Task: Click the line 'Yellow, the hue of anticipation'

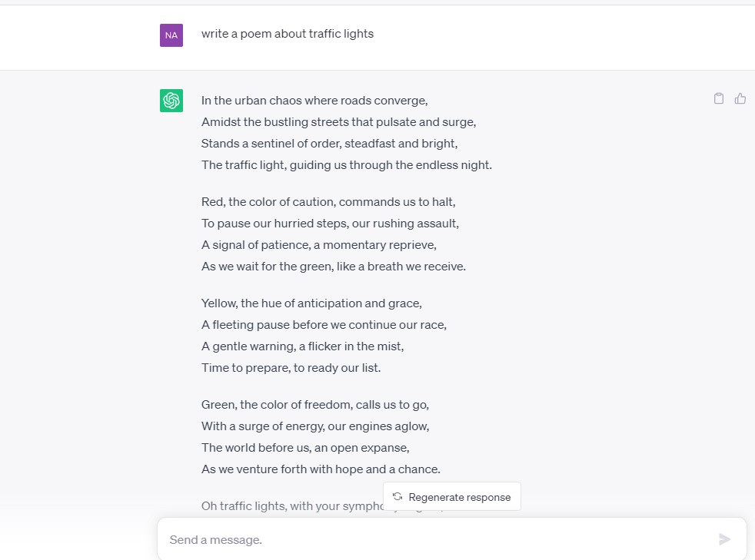Action: (311, 303)
